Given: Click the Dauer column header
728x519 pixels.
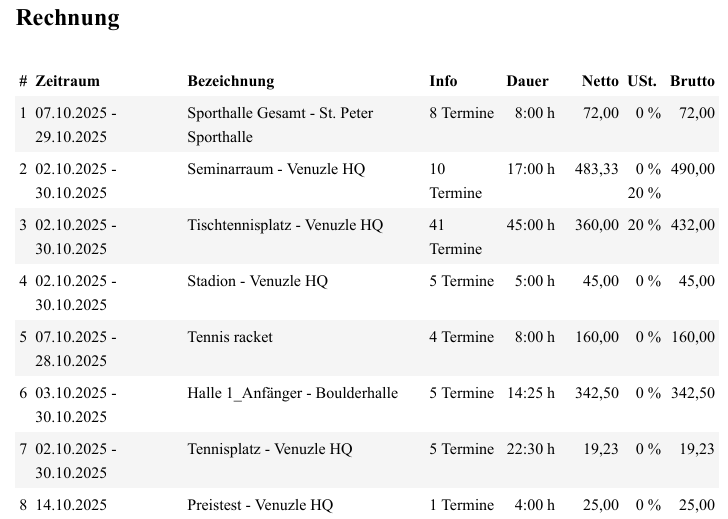Looking at the screenshot, I should tap(527, 81).
